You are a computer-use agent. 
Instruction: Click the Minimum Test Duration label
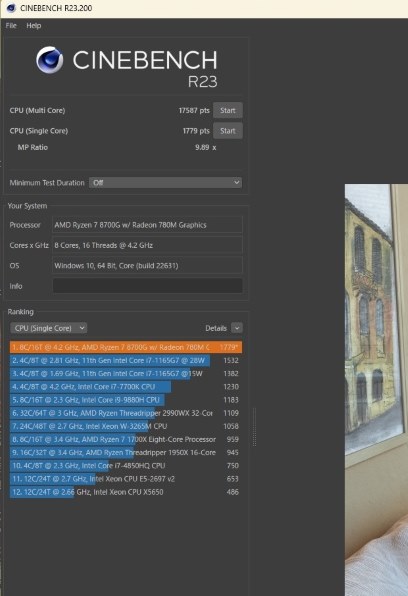point(47,182)
